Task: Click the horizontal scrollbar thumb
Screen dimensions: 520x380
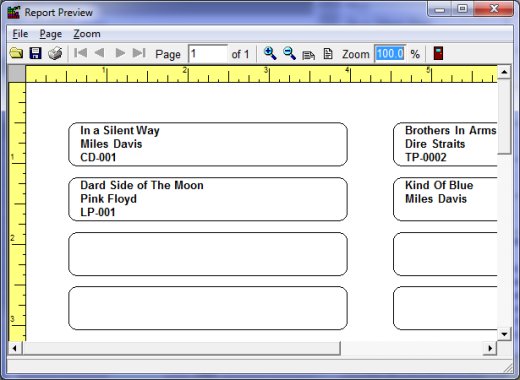Action: [x=181, y=348]
